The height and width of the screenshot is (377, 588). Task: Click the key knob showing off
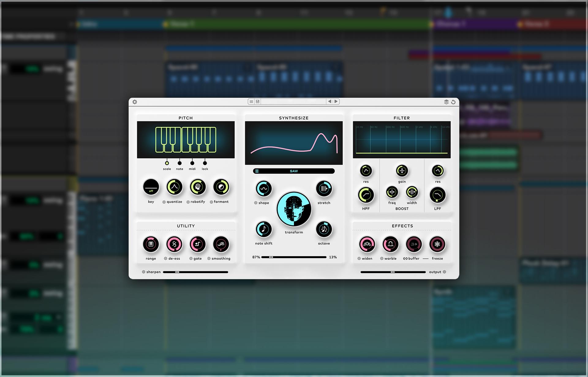click(x=151, y=187)
